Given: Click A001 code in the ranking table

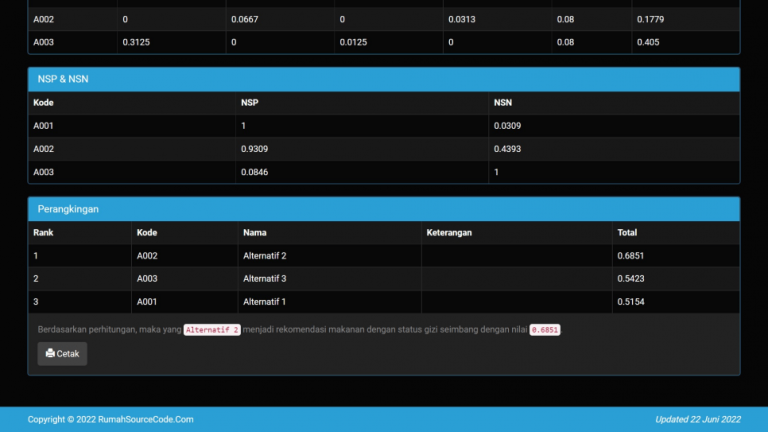Looking at the screenshot, I should [147, 302].
